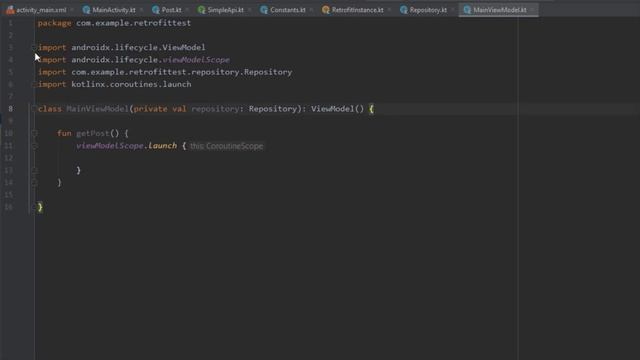Image resolution: width=640 pixels, height=360 pixels.
Task: Collapse the imports block fold marker
Action: 35,47
